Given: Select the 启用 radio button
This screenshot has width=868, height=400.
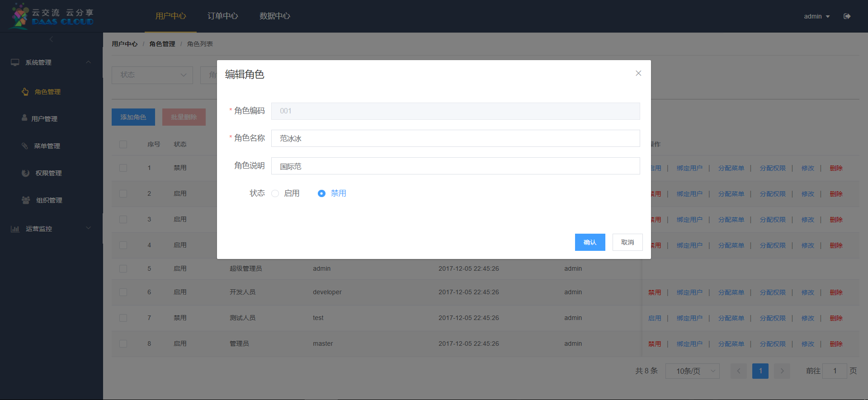Looking at the screenshot, I should tap(275, 193).
